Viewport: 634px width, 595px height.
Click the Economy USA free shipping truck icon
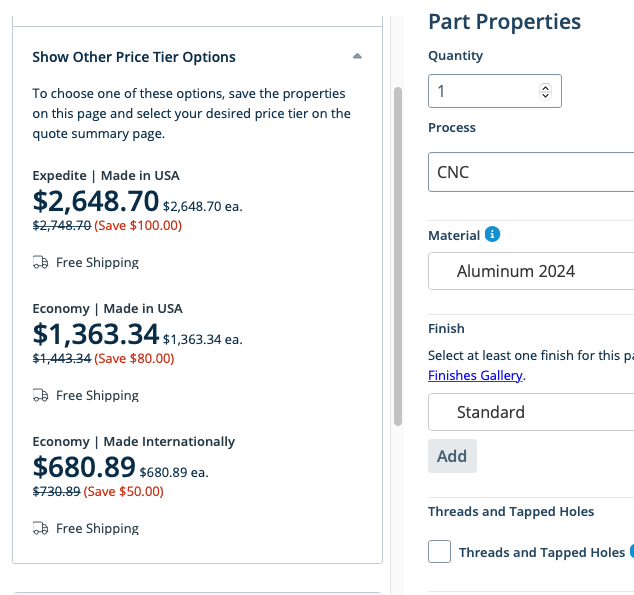click(x=40, y=395)
